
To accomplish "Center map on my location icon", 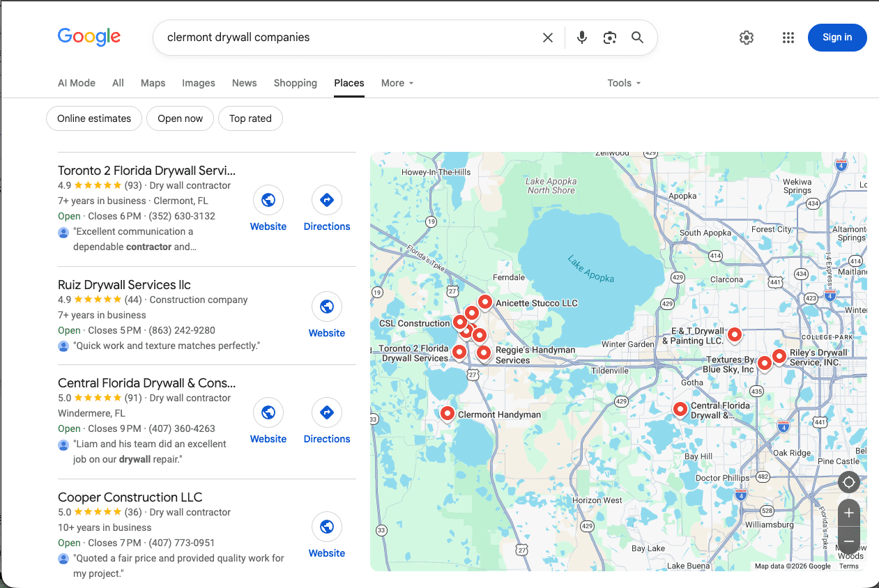I will click(x=848, y=482).
